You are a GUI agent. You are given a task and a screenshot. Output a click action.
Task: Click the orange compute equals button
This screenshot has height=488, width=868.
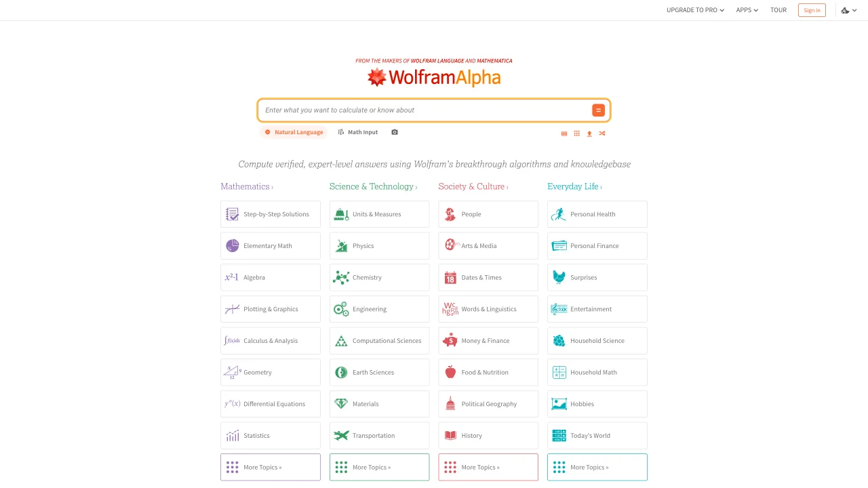click(598, 110)
